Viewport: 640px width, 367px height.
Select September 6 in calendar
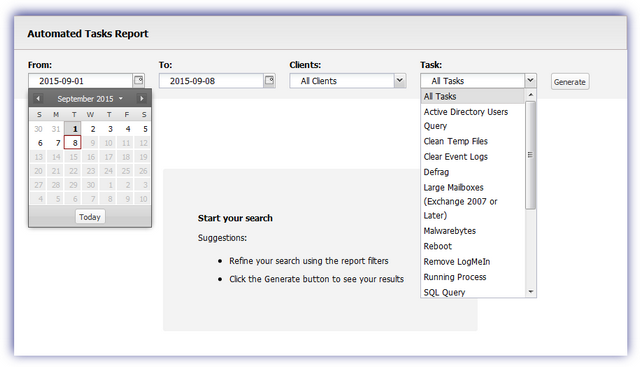(38, 143)
